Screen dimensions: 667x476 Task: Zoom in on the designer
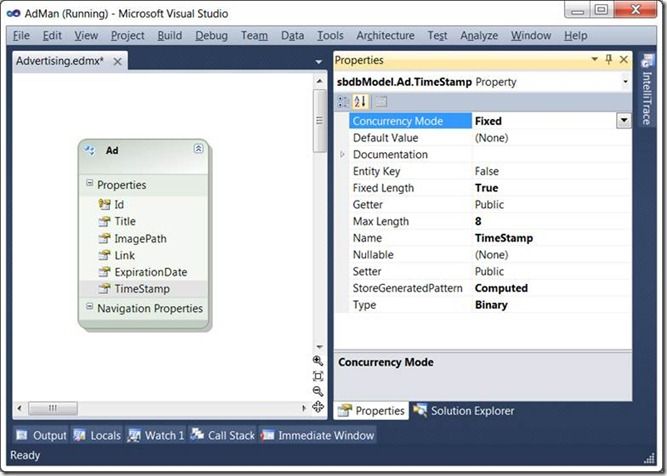tap(318, 361)
